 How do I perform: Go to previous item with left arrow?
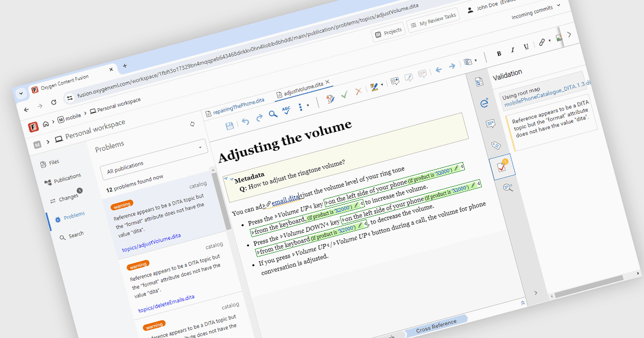[438, 70]
